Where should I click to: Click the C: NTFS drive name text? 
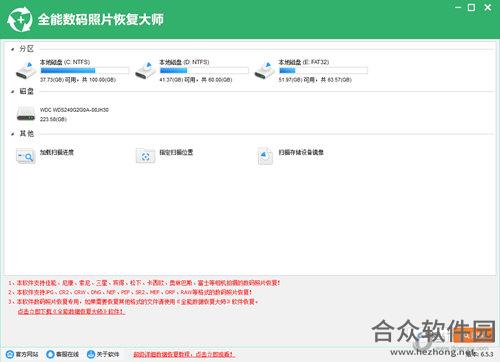click(x=65, y=62)
